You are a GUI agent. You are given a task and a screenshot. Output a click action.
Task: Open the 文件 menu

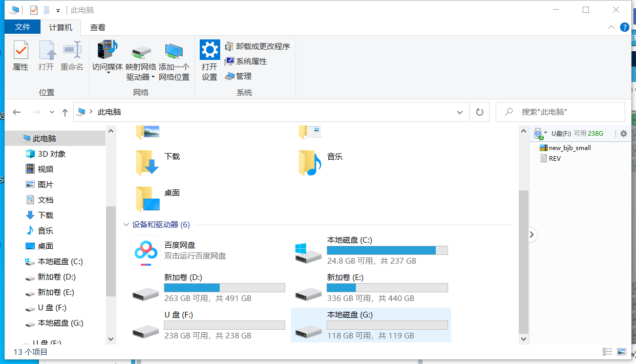23,27
